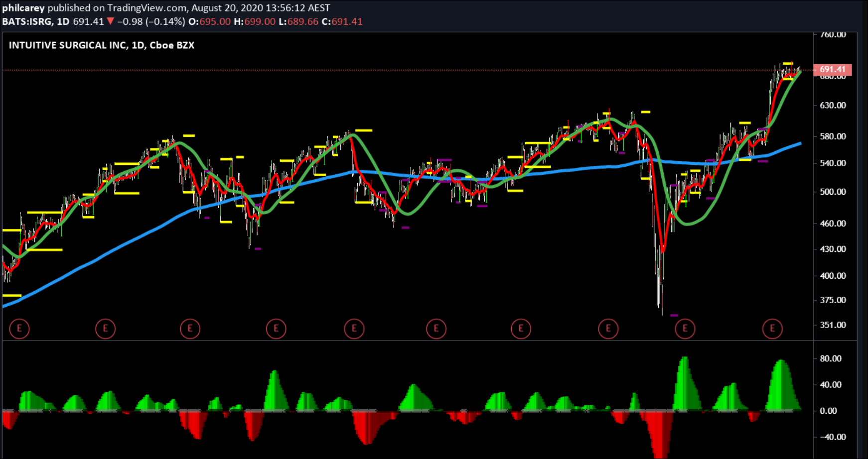Image resolution: width=868 pixels, height=459 pixels.
Task: Click the rightmost E earnings marker
Action: pos(772,329)
